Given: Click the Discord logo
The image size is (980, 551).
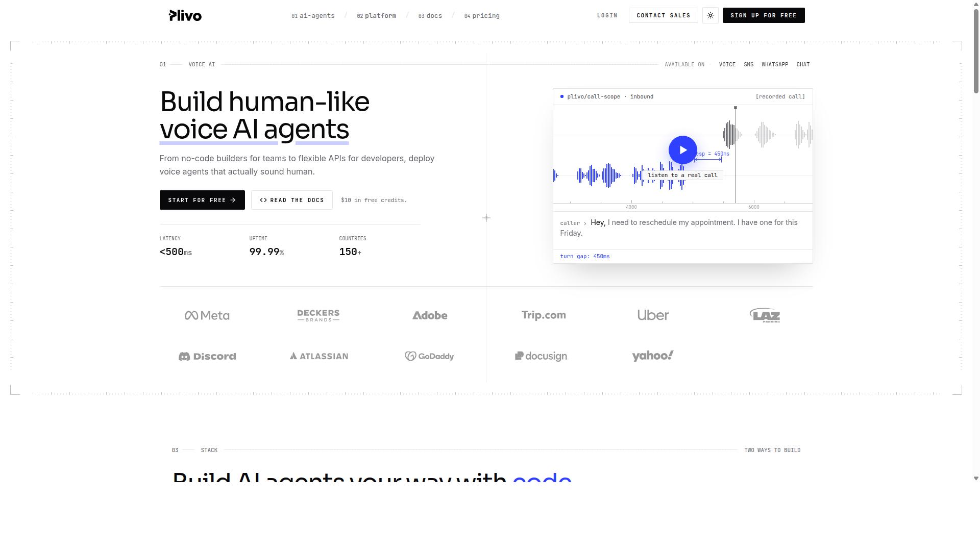Looking at the screenshot, I should (207, 356).
